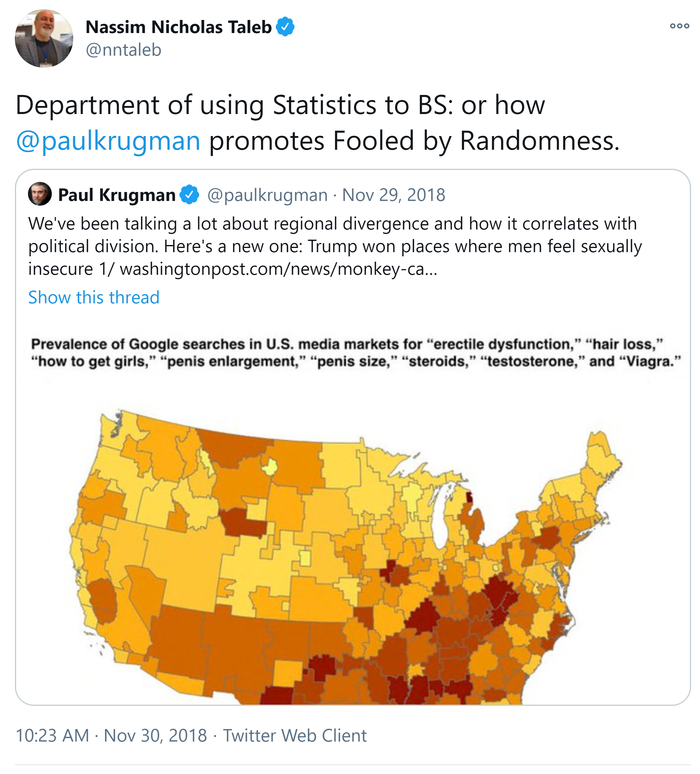Open Nassim Taleb's profile avatar
700x774 pixels.
44,38
